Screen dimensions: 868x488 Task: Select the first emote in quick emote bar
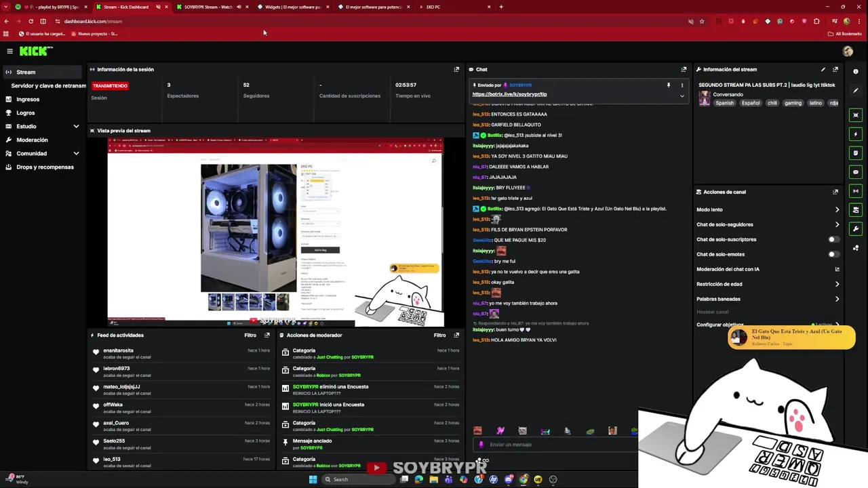pos(477,430)
